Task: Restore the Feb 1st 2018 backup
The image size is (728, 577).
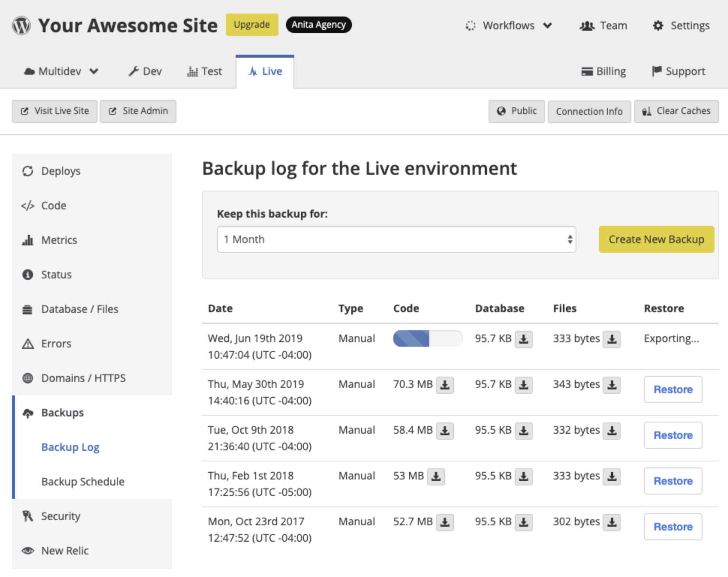Action: click(673, 481)
